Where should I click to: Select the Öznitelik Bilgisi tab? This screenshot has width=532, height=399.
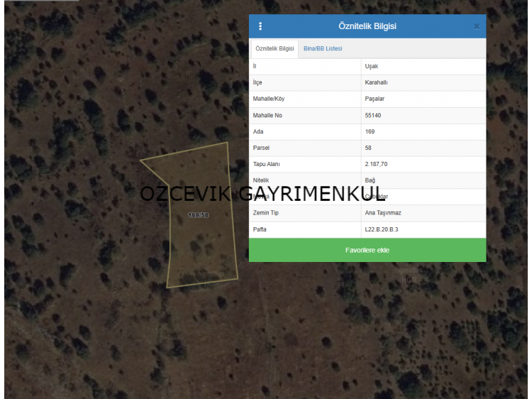point(275,48)
